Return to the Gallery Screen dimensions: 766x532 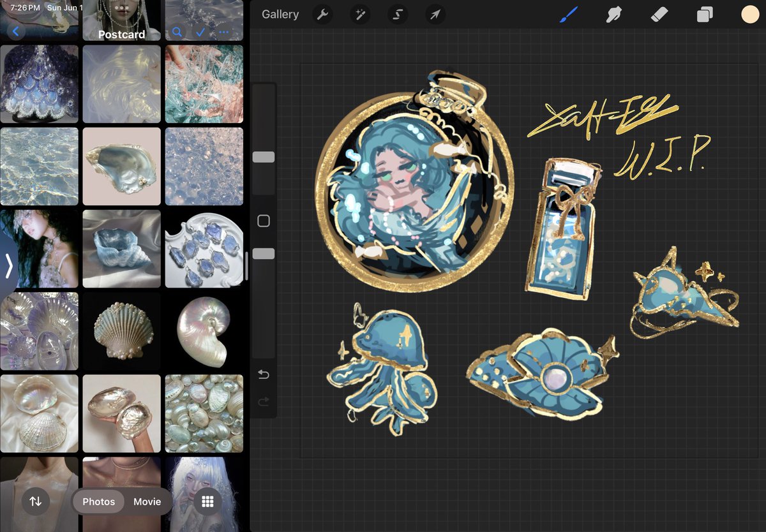point(280,14)
